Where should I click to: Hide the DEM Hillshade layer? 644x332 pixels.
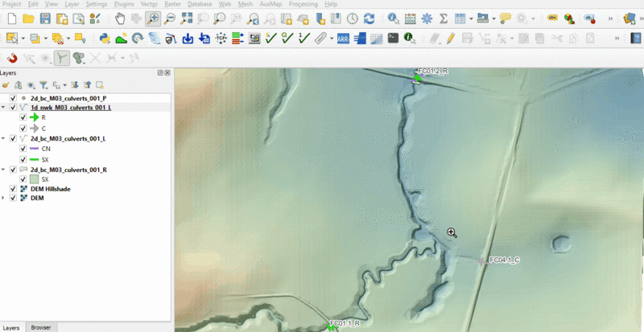tap(14, 188)
